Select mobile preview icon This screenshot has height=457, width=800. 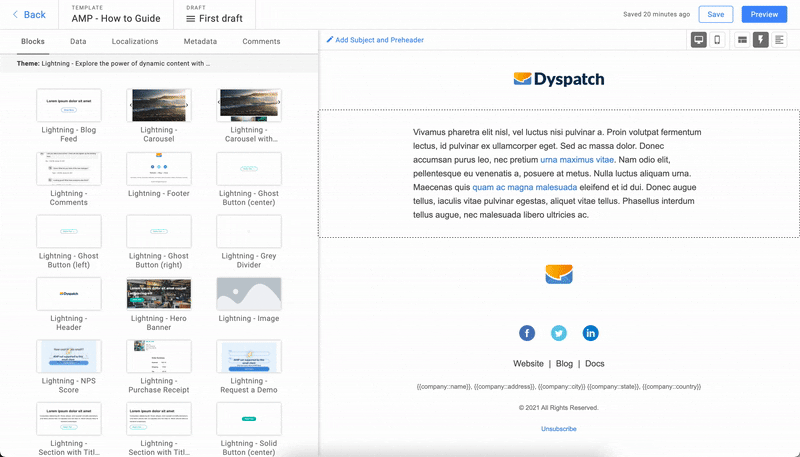click(x=717, y=40)
